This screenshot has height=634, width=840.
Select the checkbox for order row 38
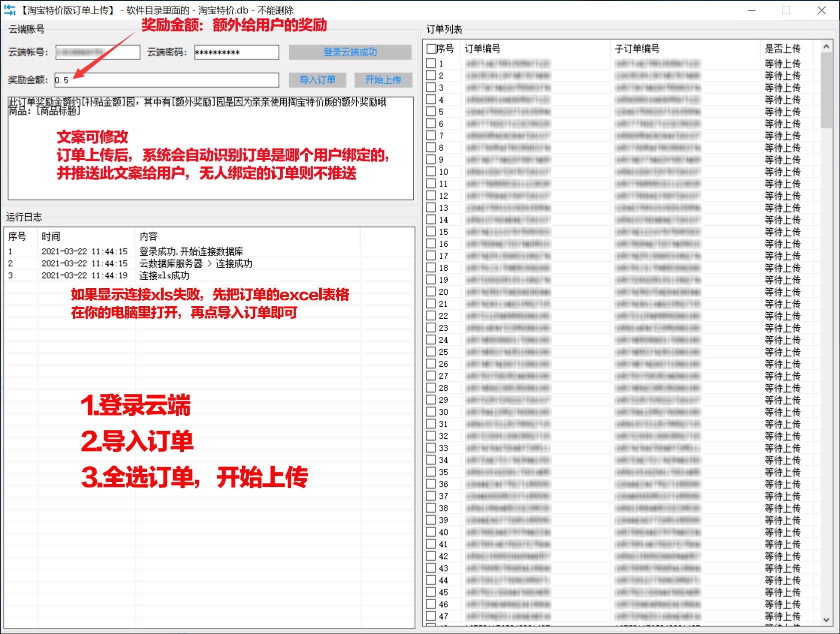point(431,508)
